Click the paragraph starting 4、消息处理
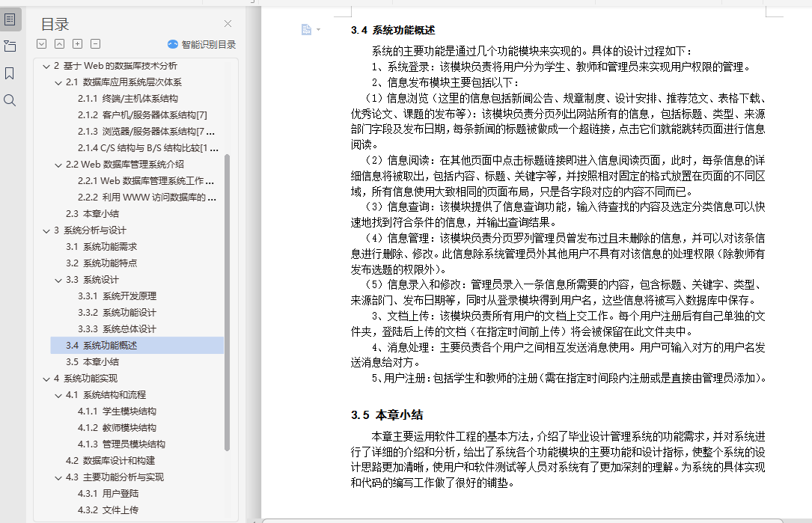This screenshot has width=812, height=523. click(558, 355)
